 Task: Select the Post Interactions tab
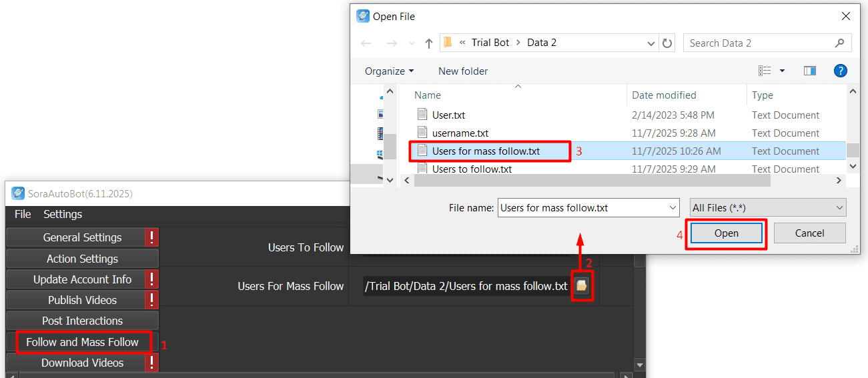82,321
